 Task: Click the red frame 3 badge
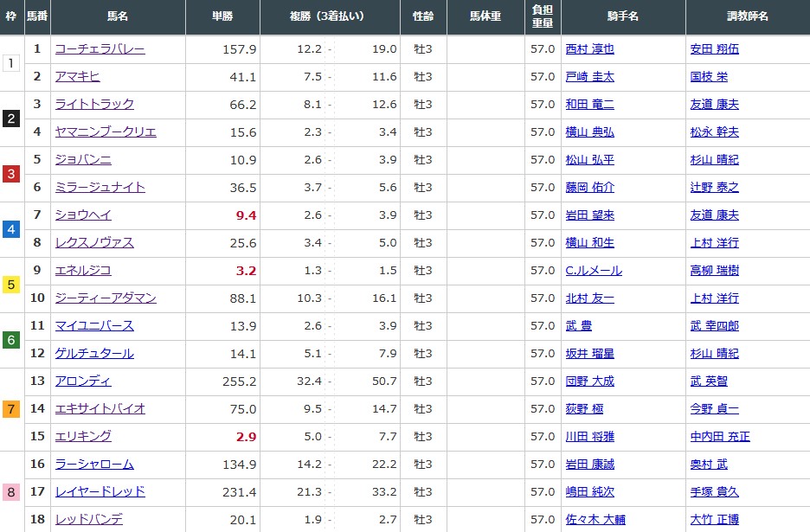click(11, 174)
